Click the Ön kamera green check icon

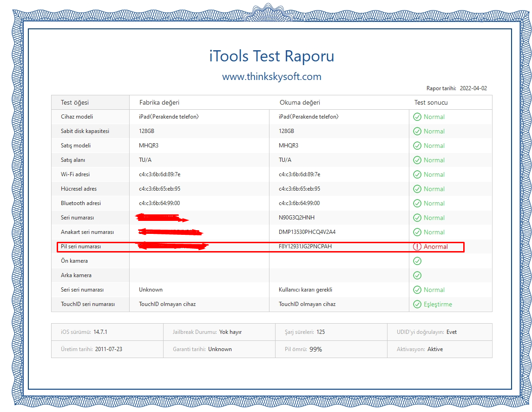point(417,261)
